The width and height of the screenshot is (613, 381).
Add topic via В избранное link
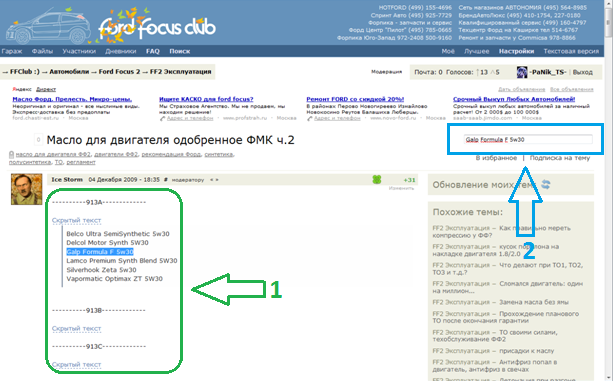(496, 158)
